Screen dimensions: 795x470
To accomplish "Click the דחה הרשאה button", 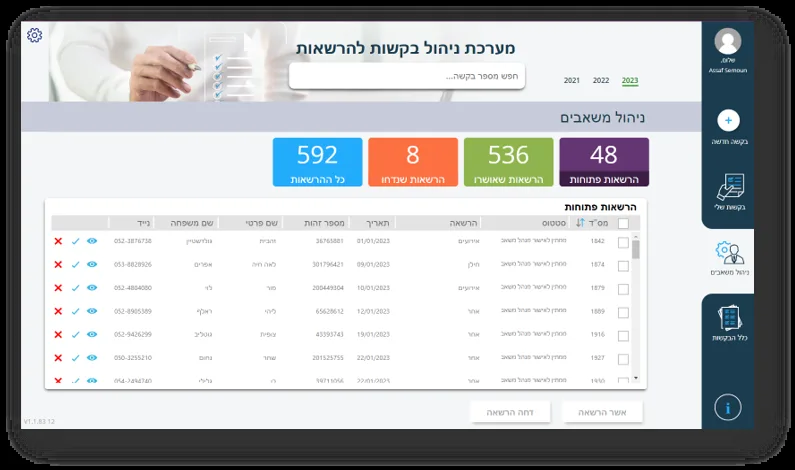I will (x=510, y=412).
